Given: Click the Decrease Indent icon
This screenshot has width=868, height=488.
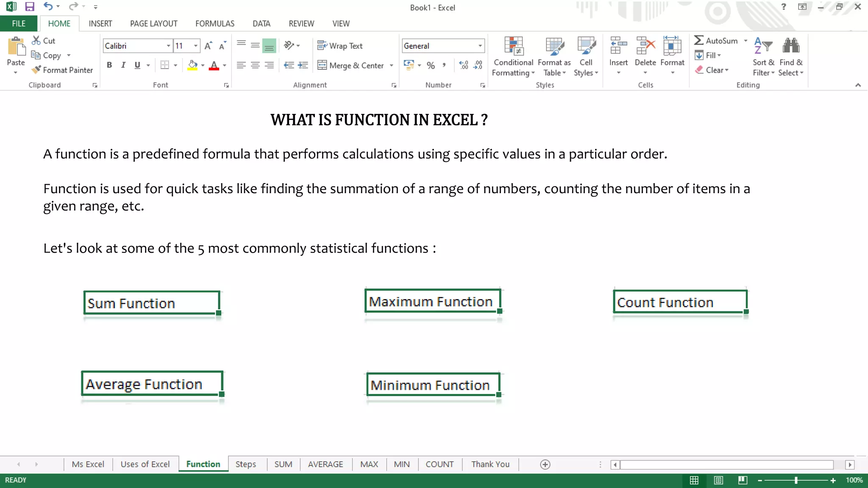Looking at the screenshot, I should click(x=289, y=65).
